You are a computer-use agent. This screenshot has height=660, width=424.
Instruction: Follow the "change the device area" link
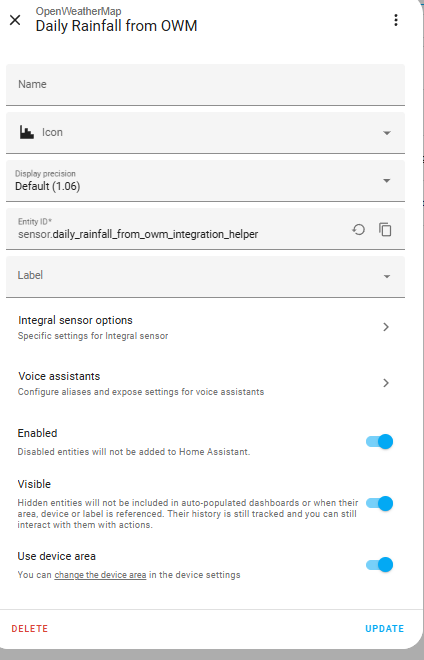pos(100,575)
